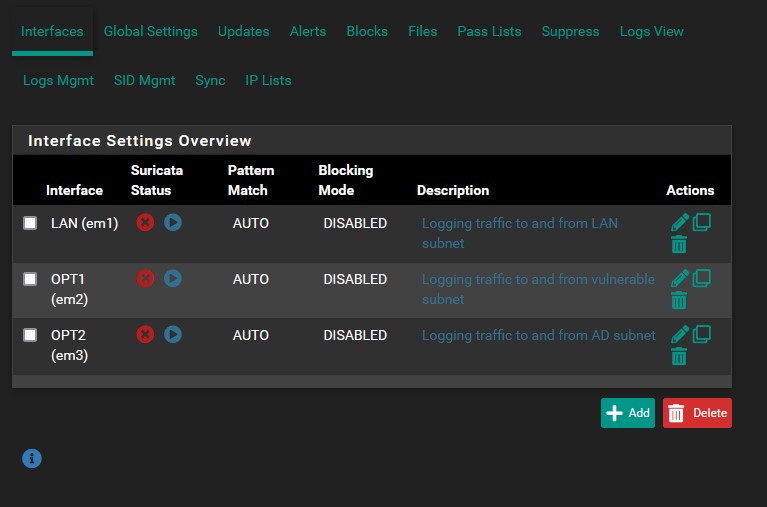
Task: Delete the OPT2 (em3) interface via trash icon
Action: coord(679,356)
